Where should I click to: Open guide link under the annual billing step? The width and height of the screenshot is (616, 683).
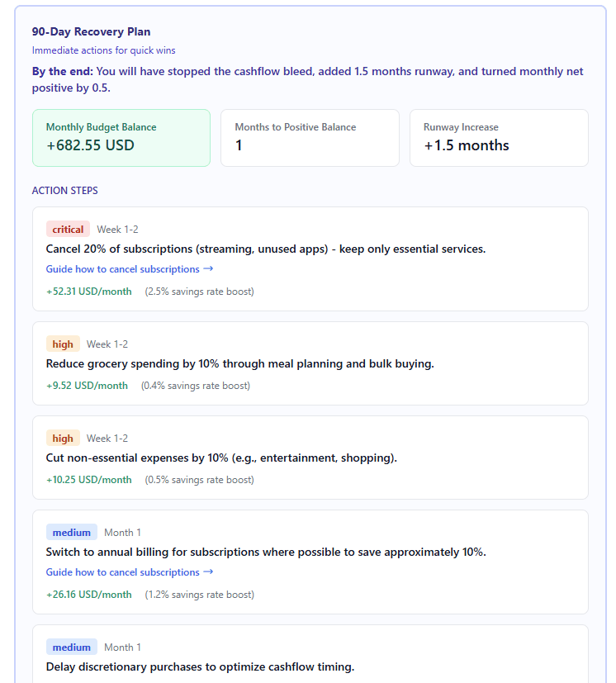[123, 572]
